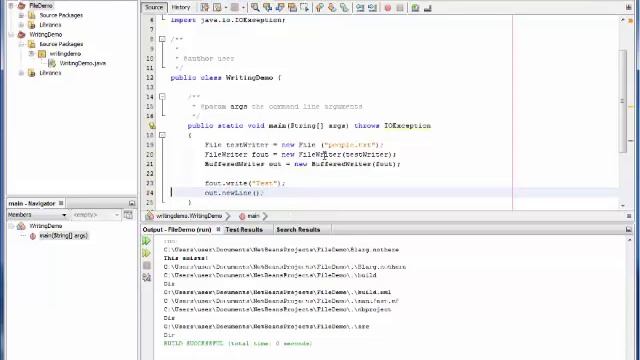Close the Output - FileDemo (run) tab
The height and width of the screenshot is (360, 640).
[x=218, y=229]
